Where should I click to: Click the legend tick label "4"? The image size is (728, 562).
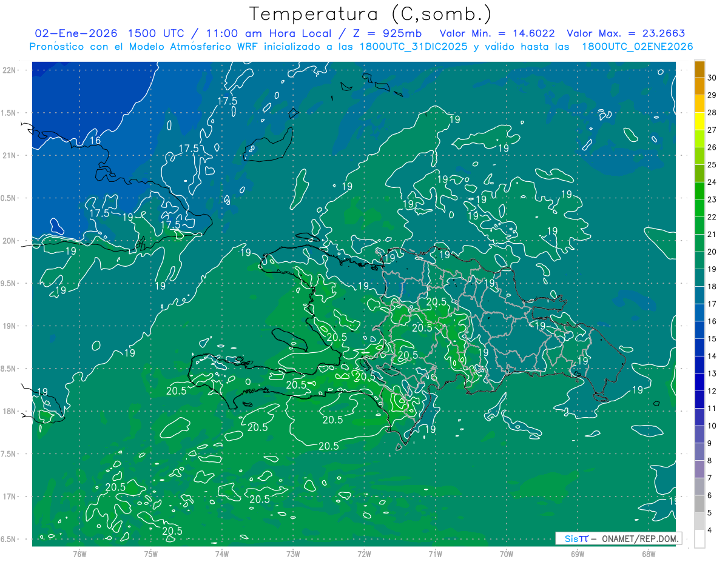click(709, 530)
